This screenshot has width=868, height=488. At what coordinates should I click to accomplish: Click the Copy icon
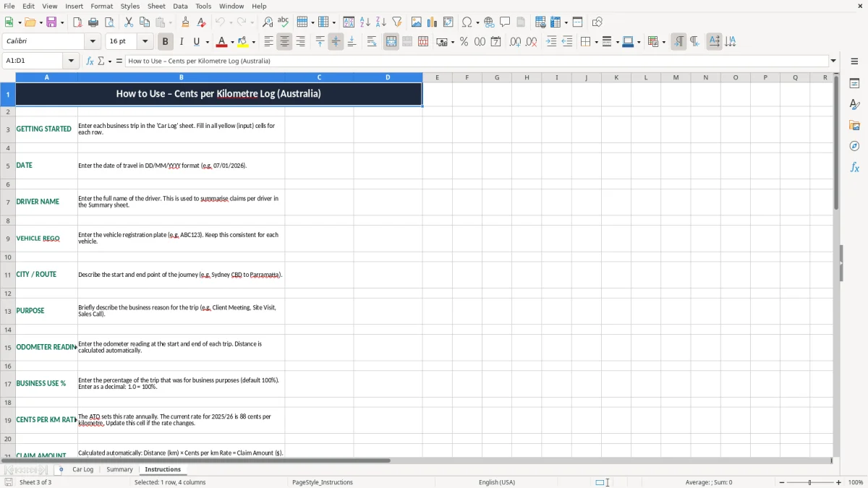145,22
